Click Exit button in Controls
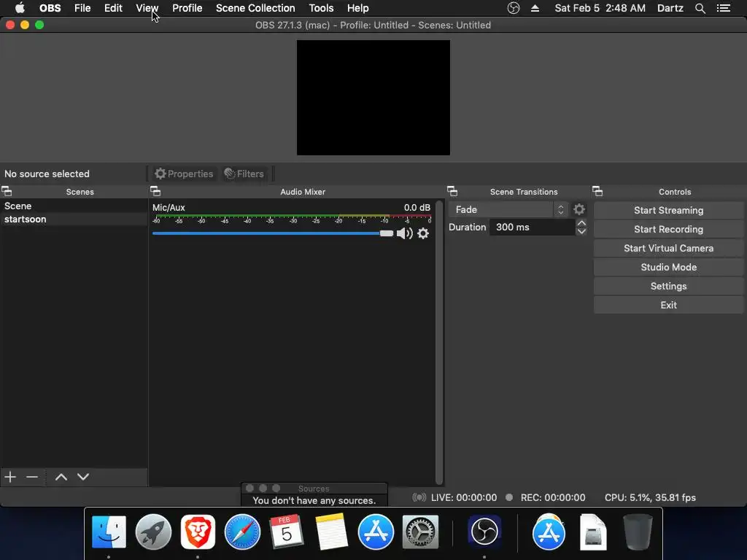The width and height of the screenshot is (747, 560). pyautogui.click(x=668, y=306)
